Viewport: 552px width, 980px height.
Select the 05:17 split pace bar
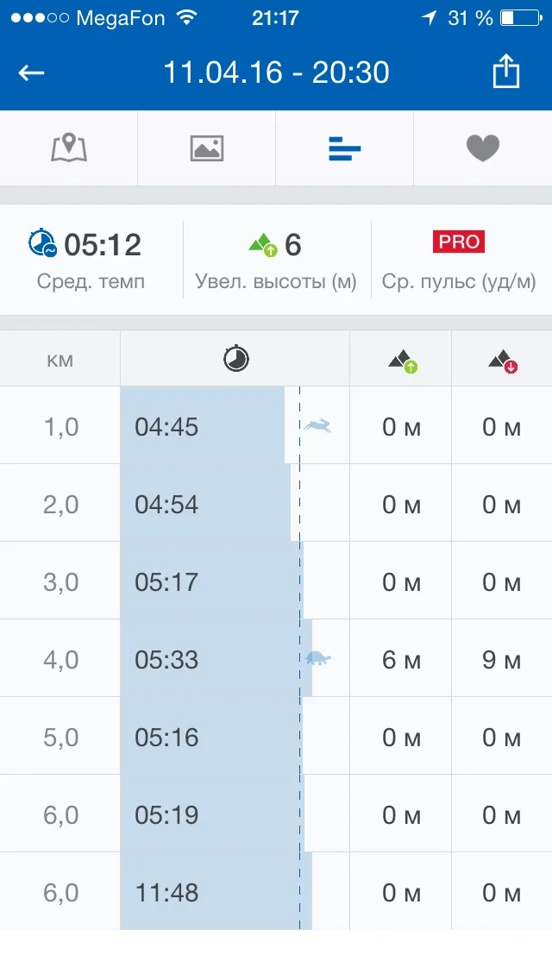tap(211, 581)
